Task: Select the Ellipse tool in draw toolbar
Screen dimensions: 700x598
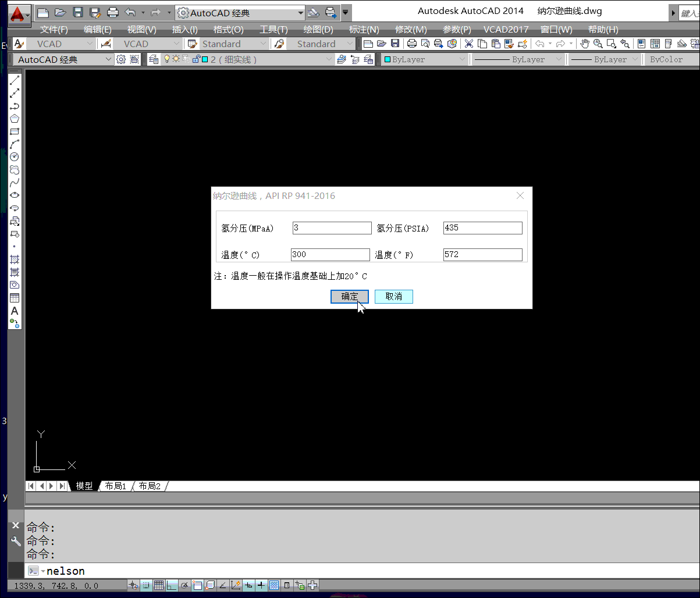Action: pos(15,195)
